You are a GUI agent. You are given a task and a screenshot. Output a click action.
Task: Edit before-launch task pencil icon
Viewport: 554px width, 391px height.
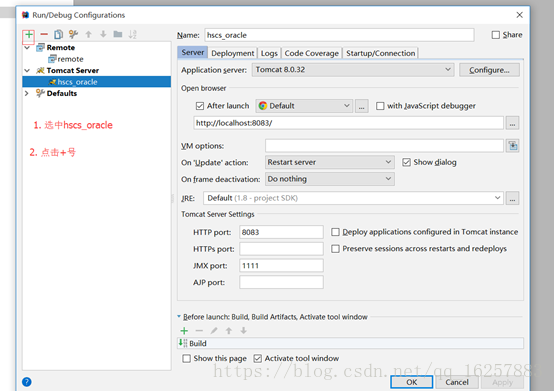point(214,331)
